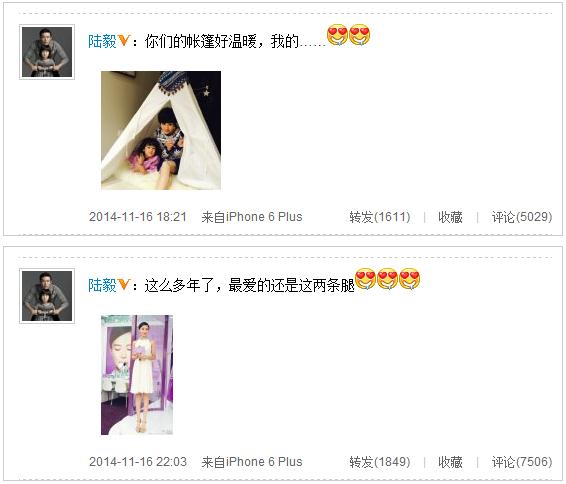Click middle heart-eyes emoji in second post
566x484 pixels.
coord(387,279)
